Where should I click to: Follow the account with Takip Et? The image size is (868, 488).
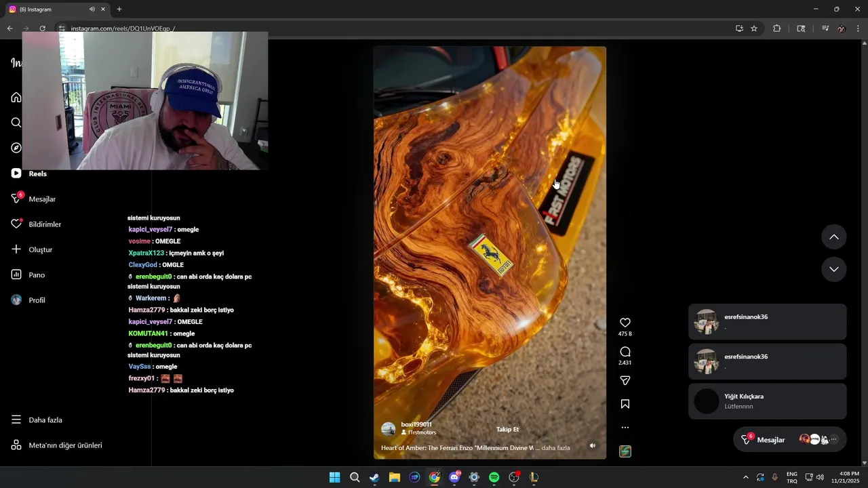(507, 429)
